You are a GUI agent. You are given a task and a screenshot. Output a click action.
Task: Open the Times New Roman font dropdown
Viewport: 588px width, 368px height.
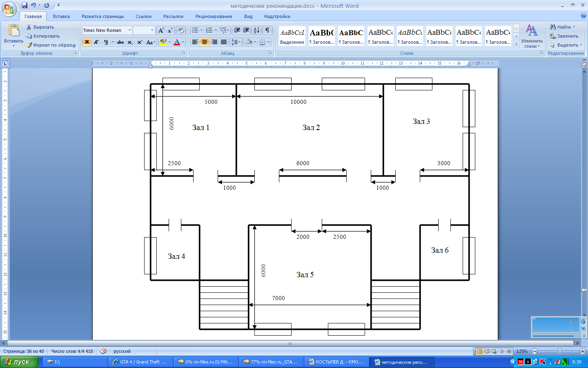click(129, 30)
